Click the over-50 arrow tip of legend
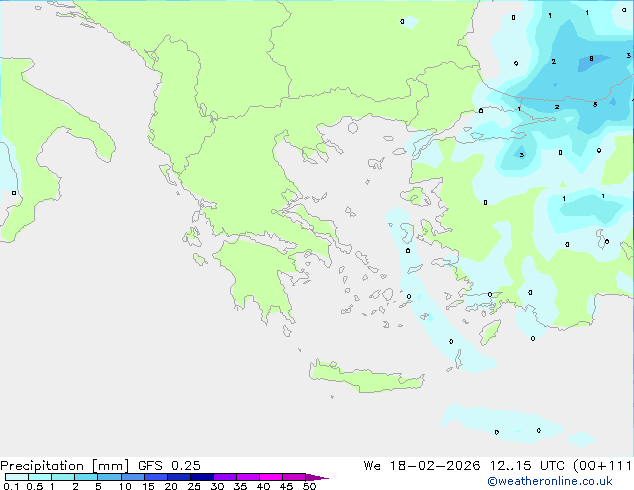The width and height of the screenshot is (634, 490). coord(317,477)
